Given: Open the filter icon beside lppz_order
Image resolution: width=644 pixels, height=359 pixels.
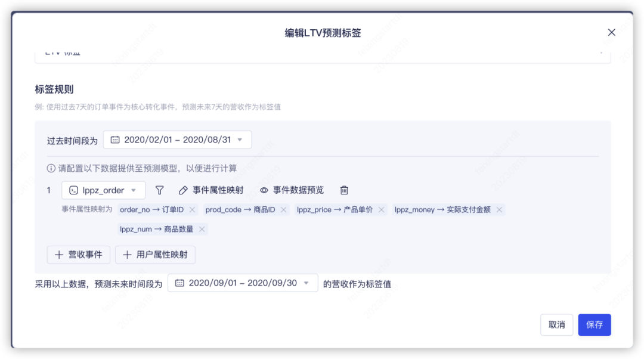Looking at the screenshot, I should [x=159, y=190].
